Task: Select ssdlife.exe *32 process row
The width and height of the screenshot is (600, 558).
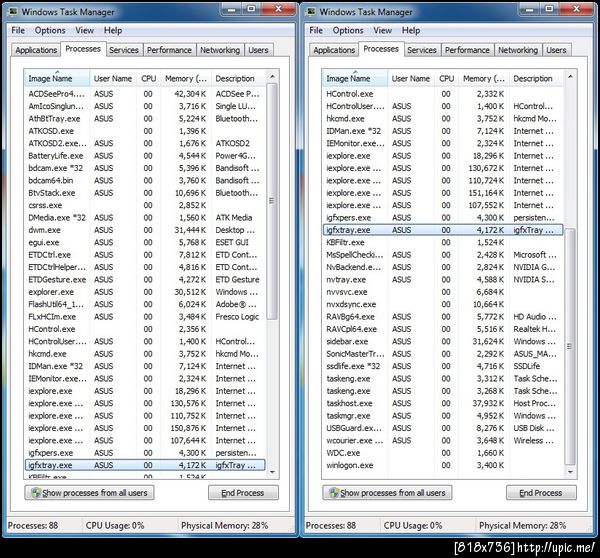Action: 443,366
